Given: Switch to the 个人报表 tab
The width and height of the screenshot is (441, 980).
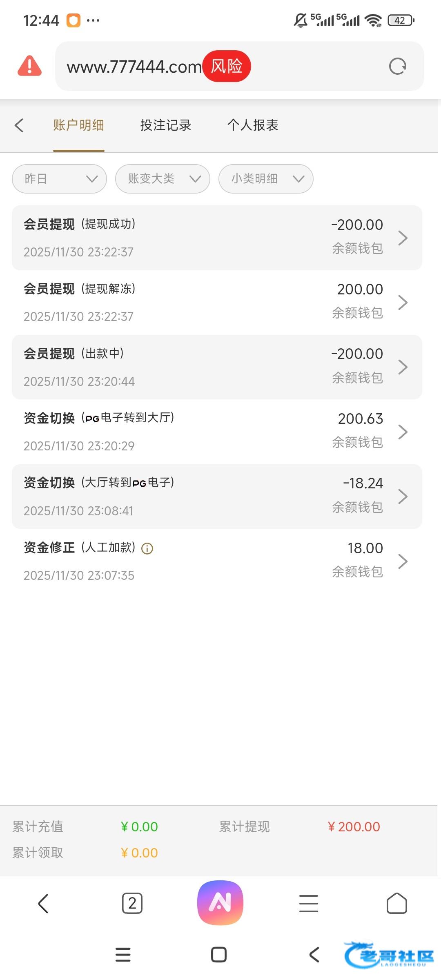Looking at the screenshot, I should (x=253, y=125).
